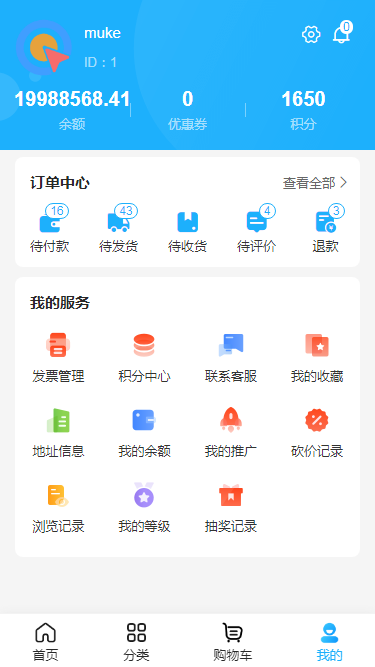Tap the 待付款 wallet icon
The image size is (375, 667).
[x=50, y=223]
